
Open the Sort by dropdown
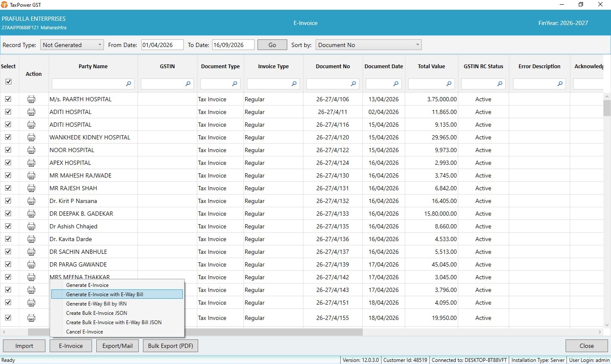369,45
